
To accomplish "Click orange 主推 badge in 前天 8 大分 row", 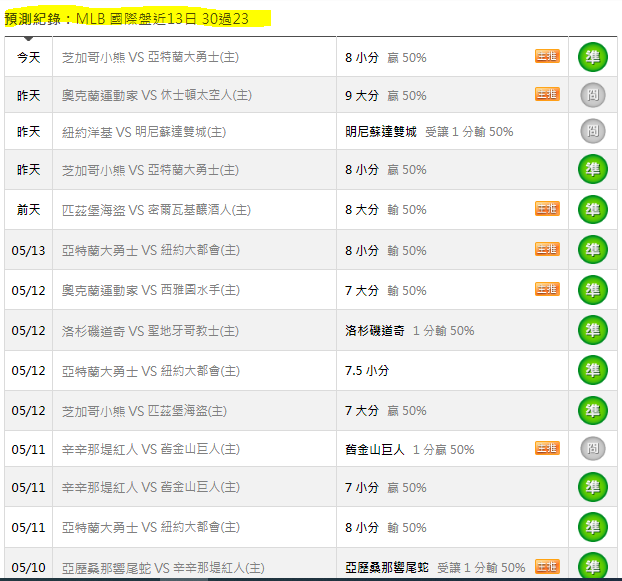I will 547,209.
